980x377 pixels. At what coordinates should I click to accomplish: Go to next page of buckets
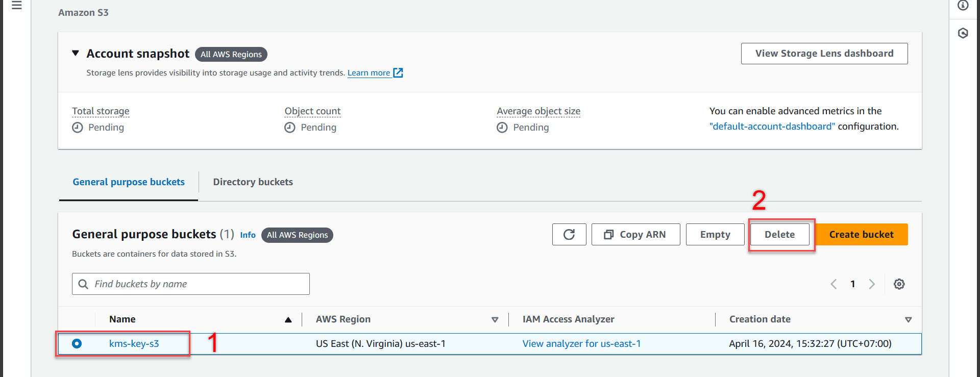pyautogui.click(x=872, y=284)
